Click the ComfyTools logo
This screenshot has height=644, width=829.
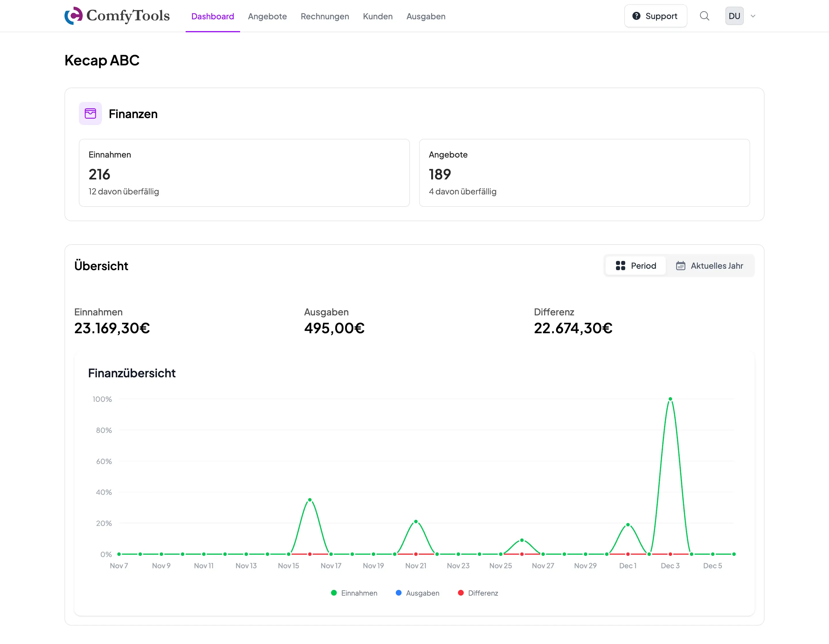tap(117, 16)
